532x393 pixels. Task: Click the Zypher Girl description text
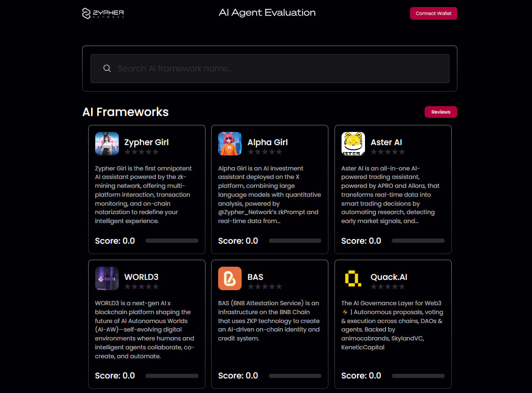coord(143,195)
